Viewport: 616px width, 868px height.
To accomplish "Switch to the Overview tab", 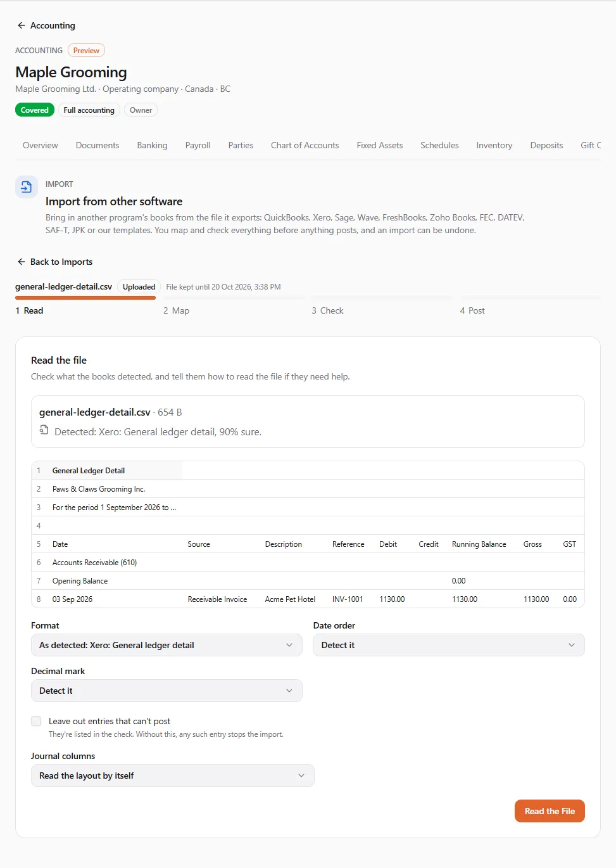I will click(41, 145).
